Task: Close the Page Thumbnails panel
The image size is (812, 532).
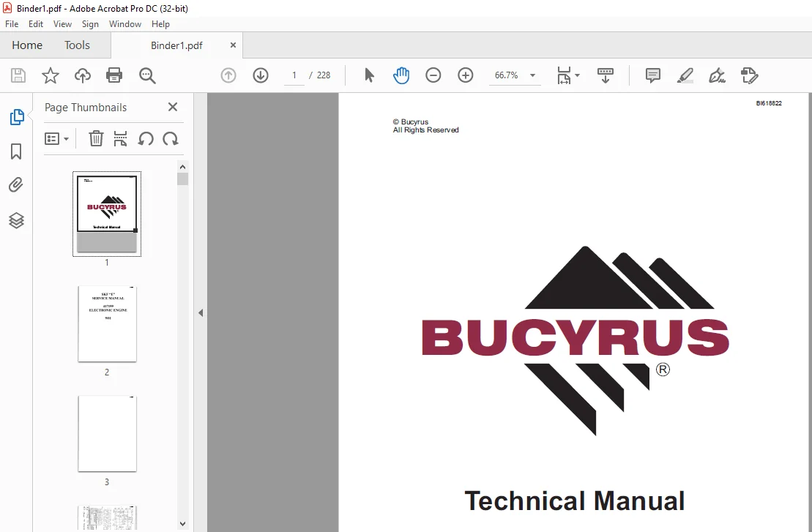Action: coord(173,107)
